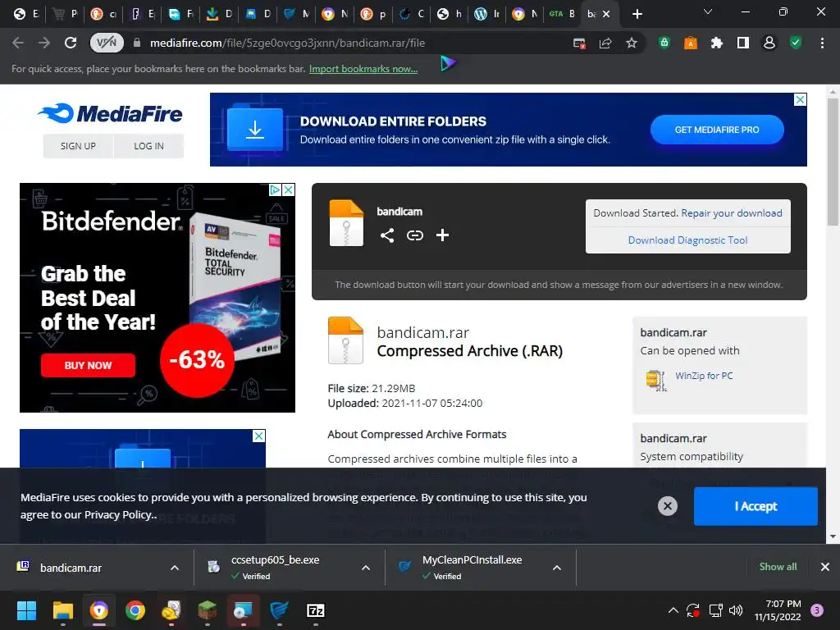840x630 pixels.
Task: Click the I Accept cookies button
Action: (x=756, y=506)
